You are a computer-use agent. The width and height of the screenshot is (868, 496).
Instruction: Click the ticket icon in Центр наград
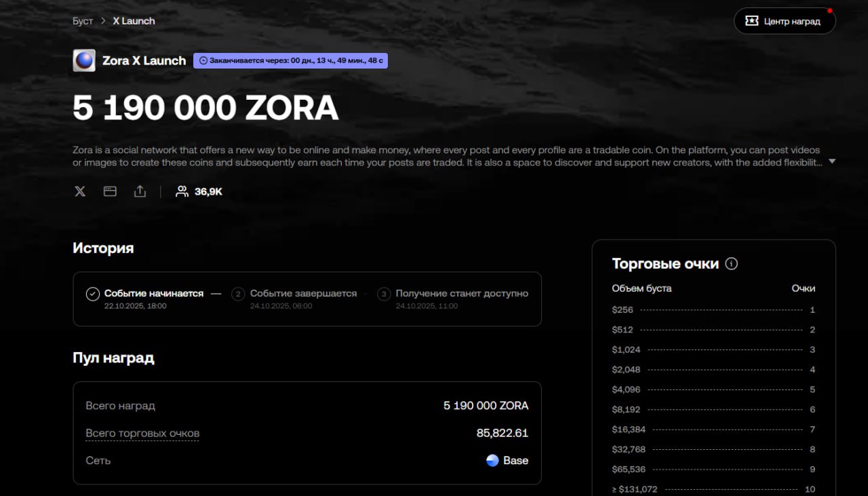tap(751, 21)
